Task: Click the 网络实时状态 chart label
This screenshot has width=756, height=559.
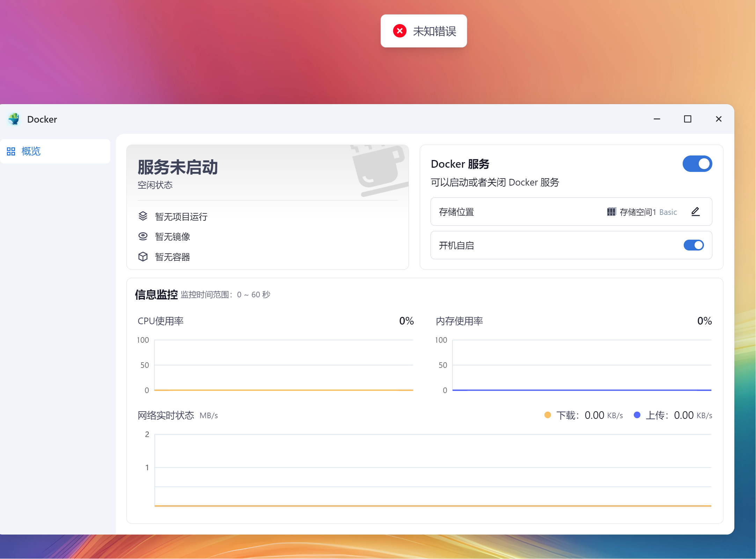Action: pyautogui.click(x=166, y=415)
